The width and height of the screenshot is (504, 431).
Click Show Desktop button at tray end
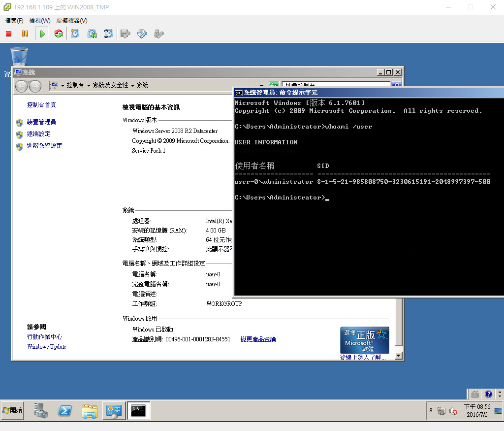pos(498,411)
